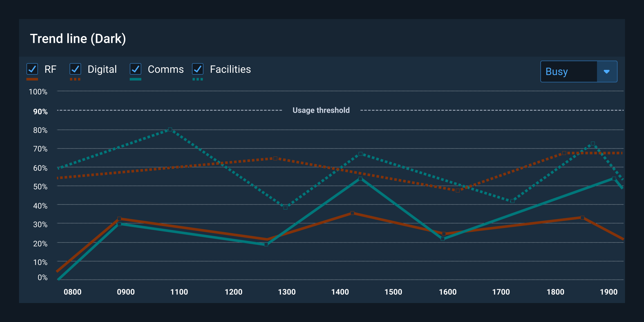
Task: Click the Facilities dotted teal legend swatch
Action: click(198, 79)
